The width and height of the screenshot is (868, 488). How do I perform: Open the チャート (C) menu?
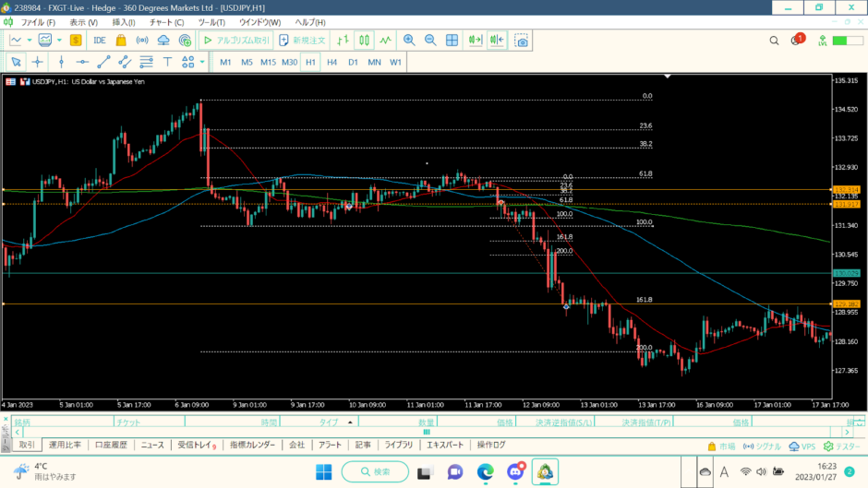(x=166, y=21)
